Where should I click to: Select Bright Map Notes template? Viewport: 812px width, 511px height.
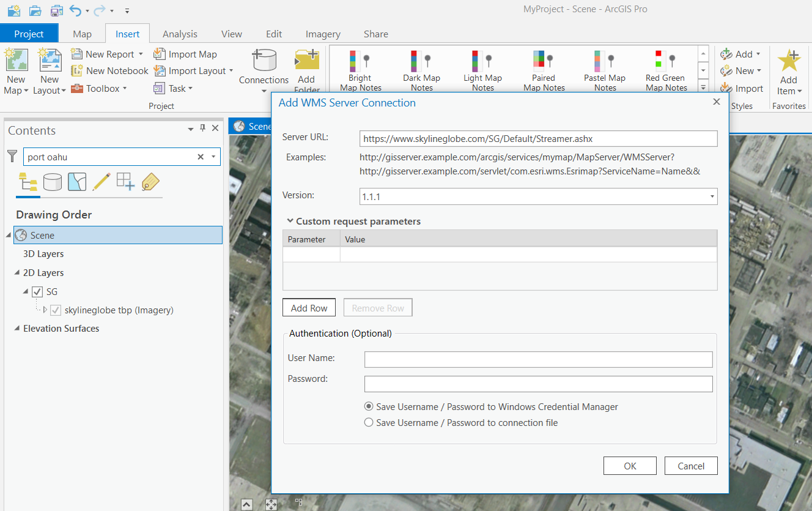coord(361,70)
